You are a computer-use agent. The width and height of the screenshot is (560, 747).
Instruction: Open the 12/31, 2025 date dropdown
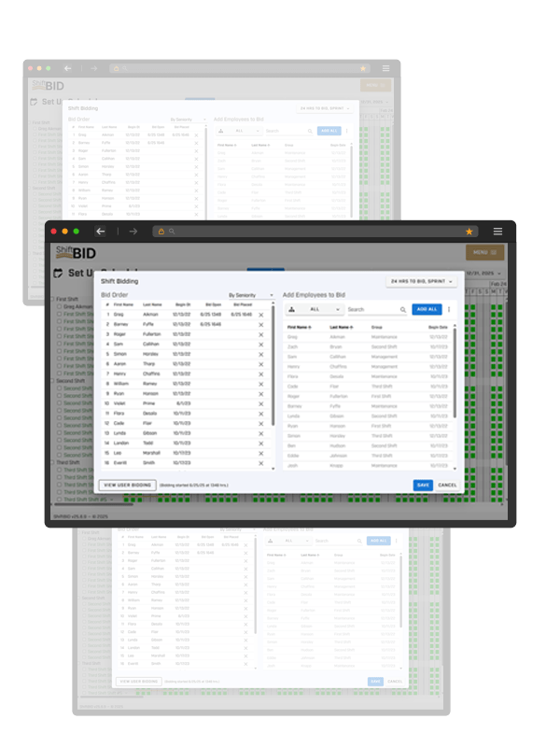(x=484, y=274)
